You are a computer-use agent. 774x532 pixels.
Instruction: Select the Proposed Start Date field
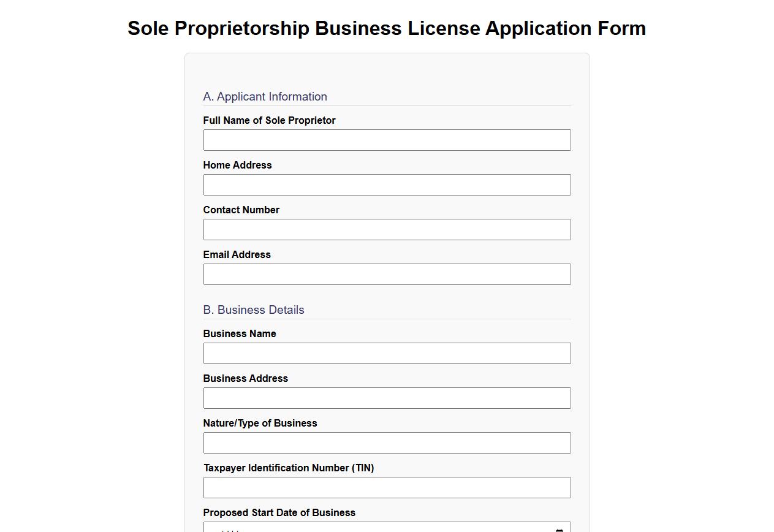pyautogui.click(x=368, y=527)
